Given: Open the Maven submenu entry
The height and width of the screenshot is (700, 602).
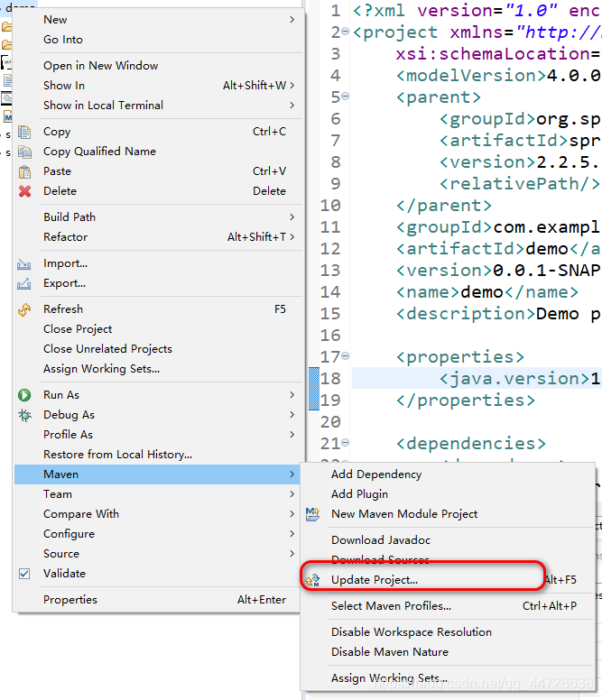Looking at the screenshot, I should tap(157, 474).
